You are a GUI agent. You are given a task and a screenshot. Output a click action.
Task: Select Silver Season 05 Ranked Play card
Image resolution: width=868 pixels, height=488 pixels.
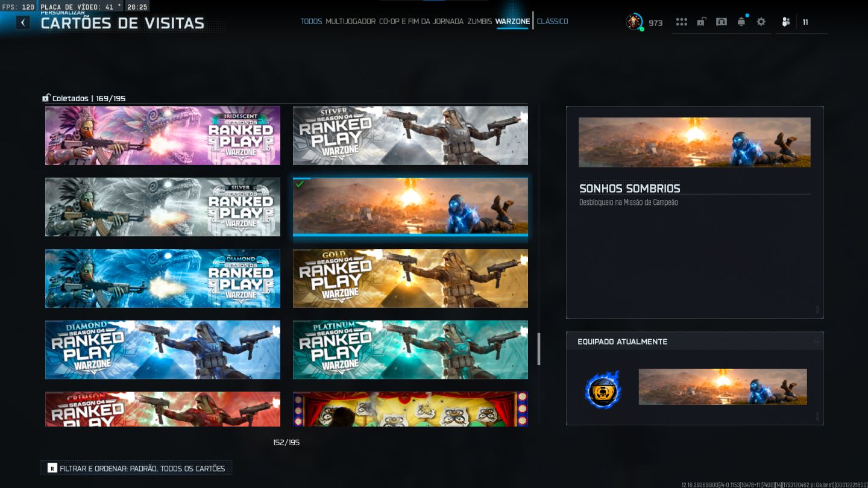pyautogui.click(x=163, y=207)
